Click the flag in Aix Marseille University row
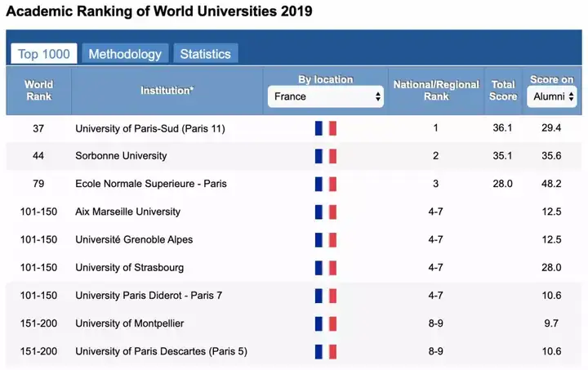The width and height of the screenshot is (588, 370). tap(325, 212)
